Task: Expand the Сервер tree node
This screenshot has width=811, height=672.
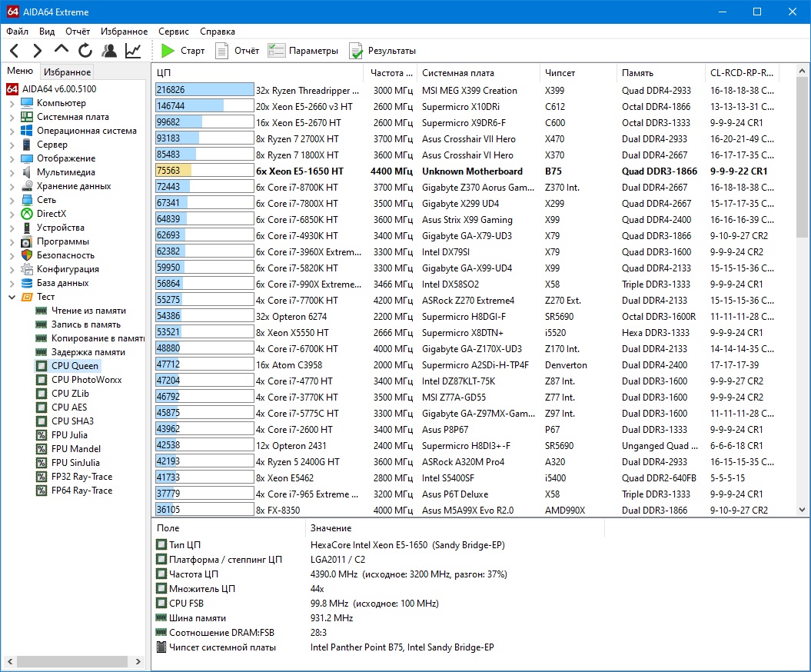Action: [12, 145]
